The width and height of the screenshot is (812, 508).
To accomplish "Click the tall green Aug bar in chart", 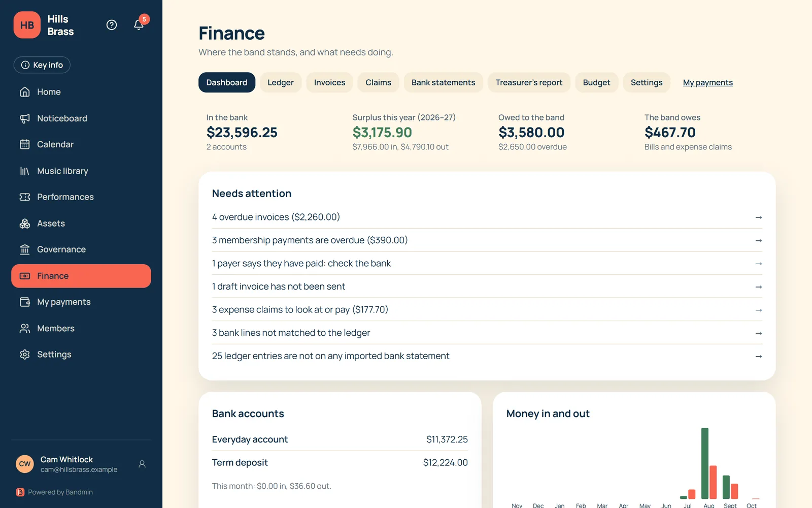I will click(x=704, y=463).
